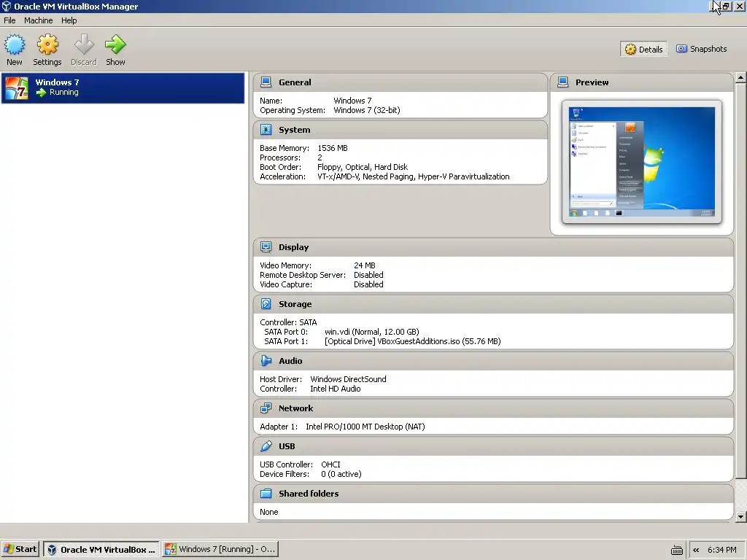
Task: Click the Audio section speaker icon
Action: coord(266,361)
